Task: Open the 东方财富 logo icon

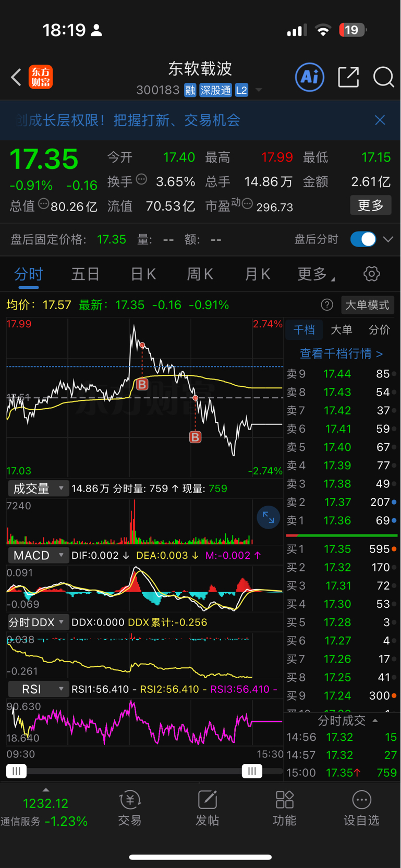Action: tap(41, 77)
